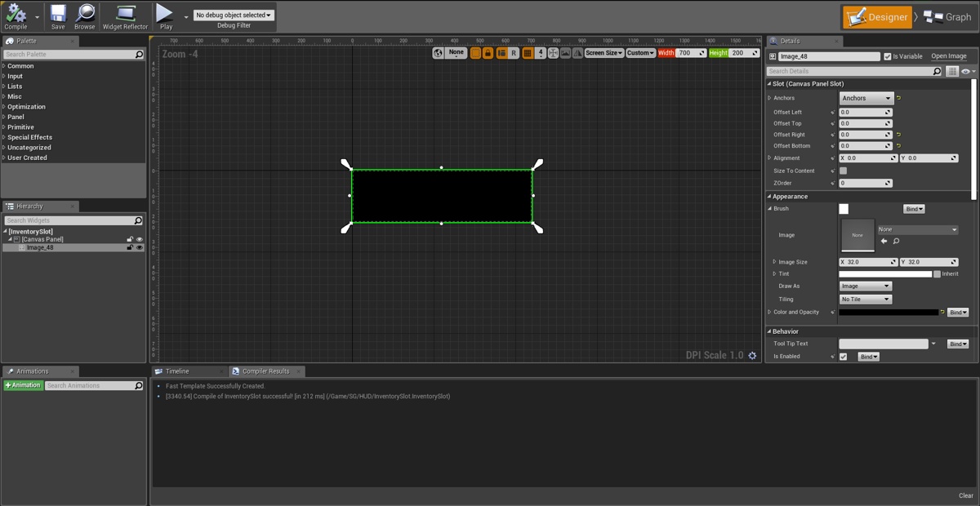Click zoom to fit icon
The height and width of the screenshot is (506, 980).
pos(553,53)
